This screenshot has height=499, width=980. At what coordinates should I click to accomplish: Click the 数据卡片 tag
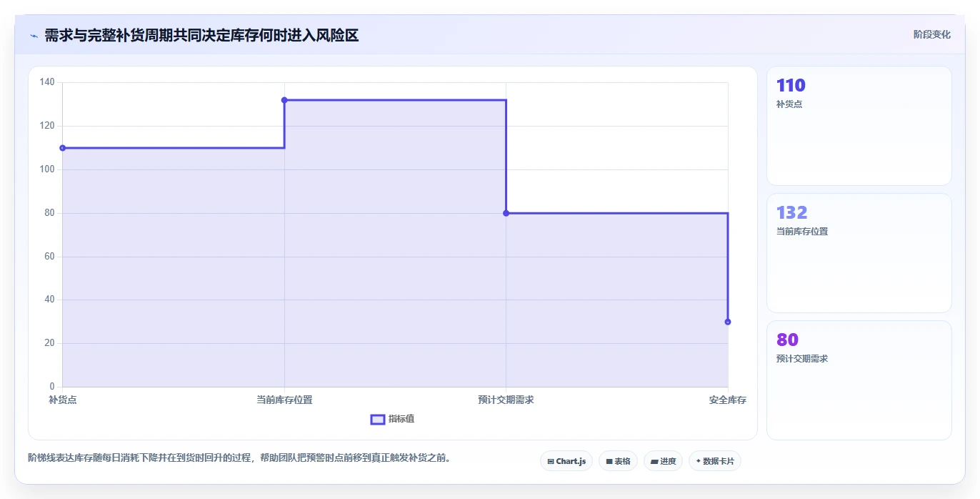pos(715,461)
